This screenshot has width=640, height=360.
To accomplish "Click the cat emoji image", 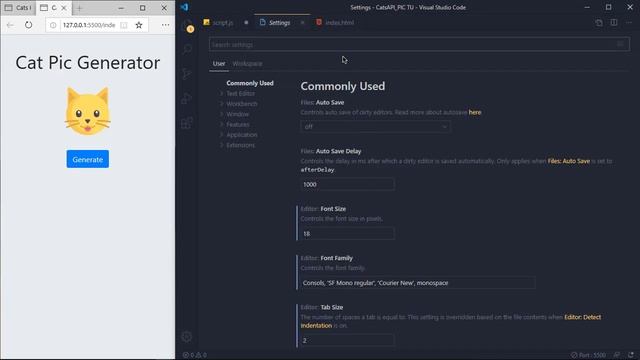I will pyautogui.click(x=88, y=111).
